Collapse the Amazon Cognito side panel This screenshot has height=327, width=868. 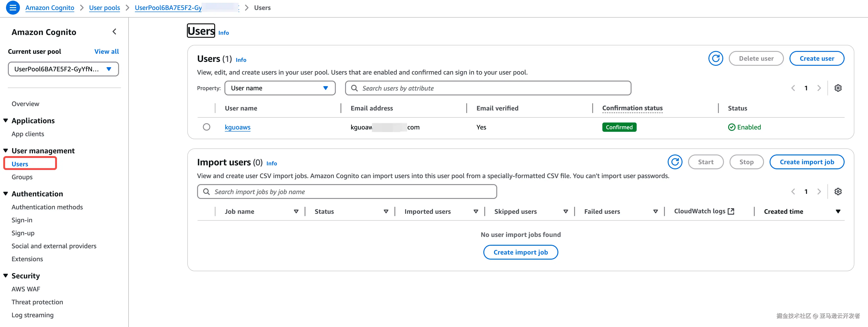(114, 32)
